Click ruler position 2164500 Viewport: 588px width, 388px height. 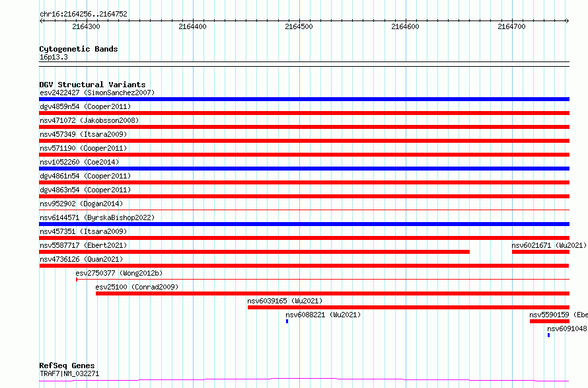(x=299, y=26)
